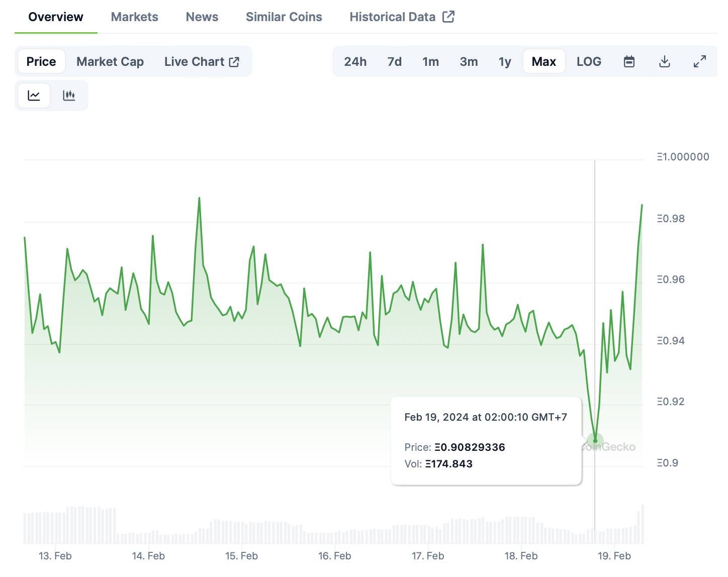Image resolution: width=728 pixels, height=577 pixels.
Task: Open News tab
Action: (202, 17)
